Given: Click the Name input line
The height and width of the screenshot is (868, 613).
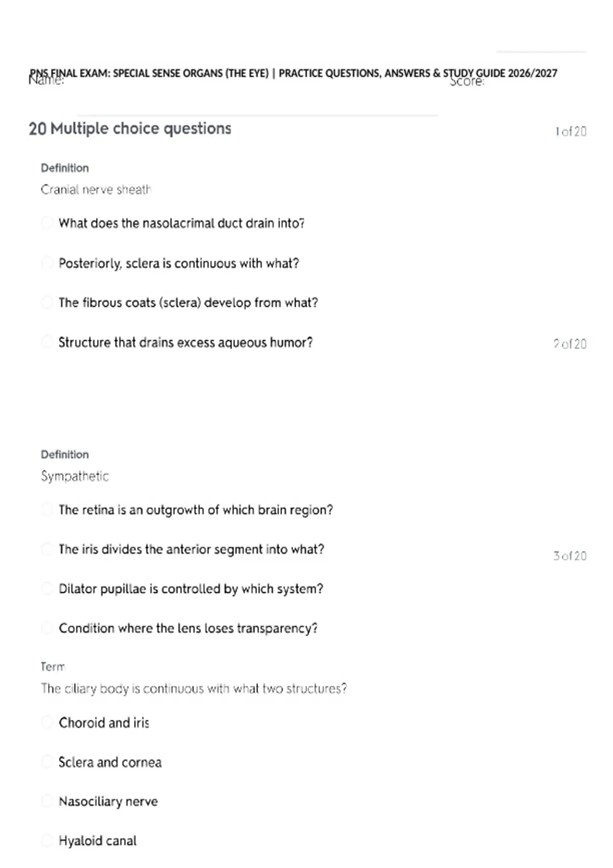Looking at the screenshot, I should coord(257,115).
